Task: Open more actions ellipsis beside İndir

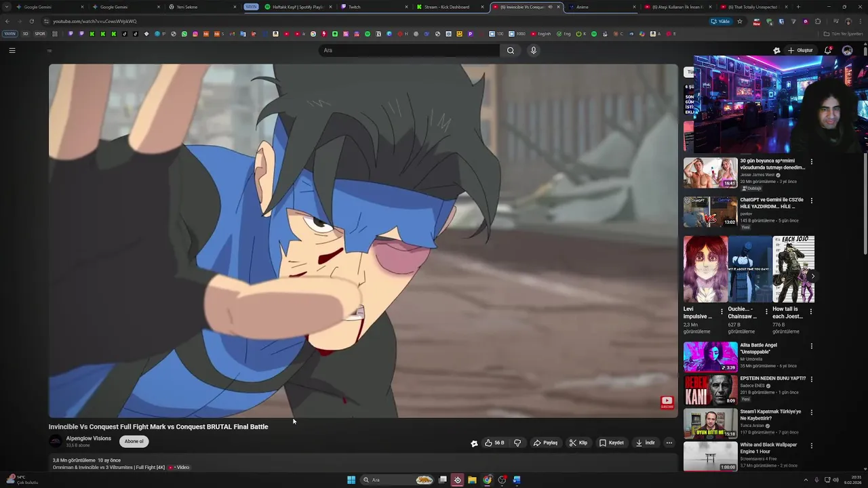Action: click(x=669, y=443)
